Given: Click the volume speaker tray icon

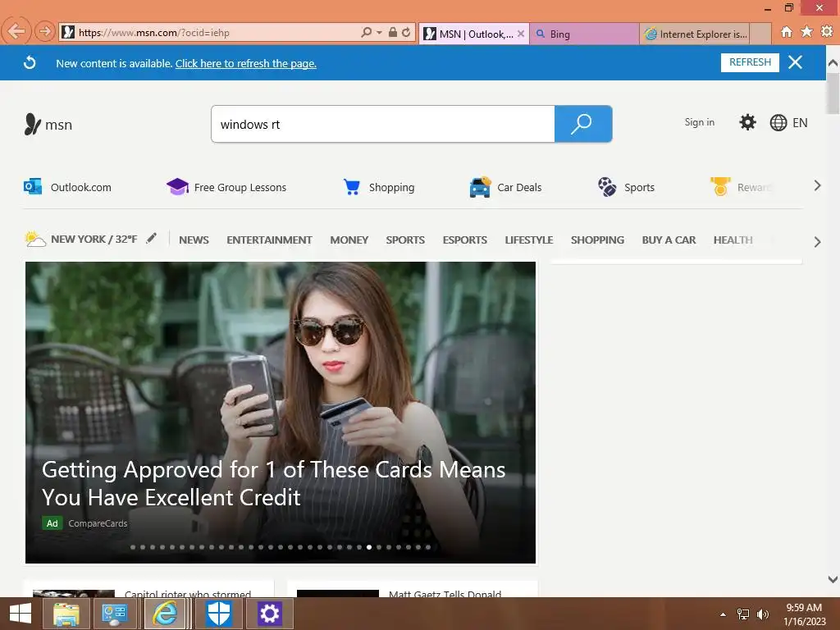Looking at the screenshot, I should 762,614.
